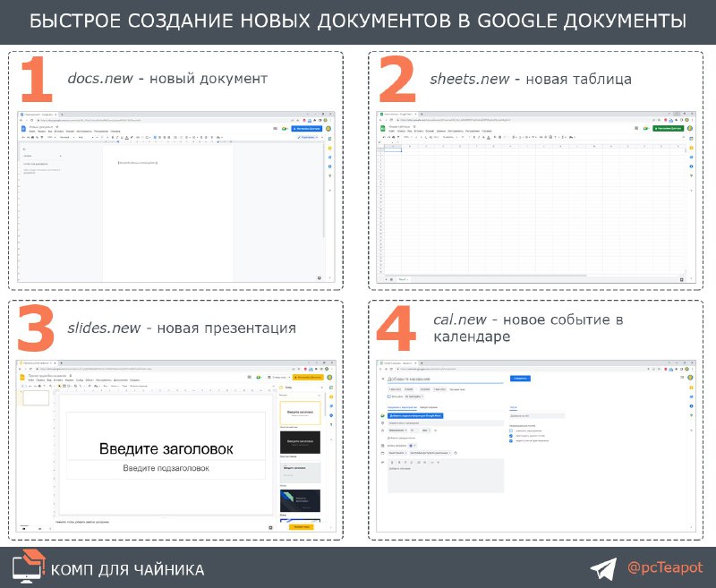Select the first light theme thumbnail in Slides

pos(300,413)
